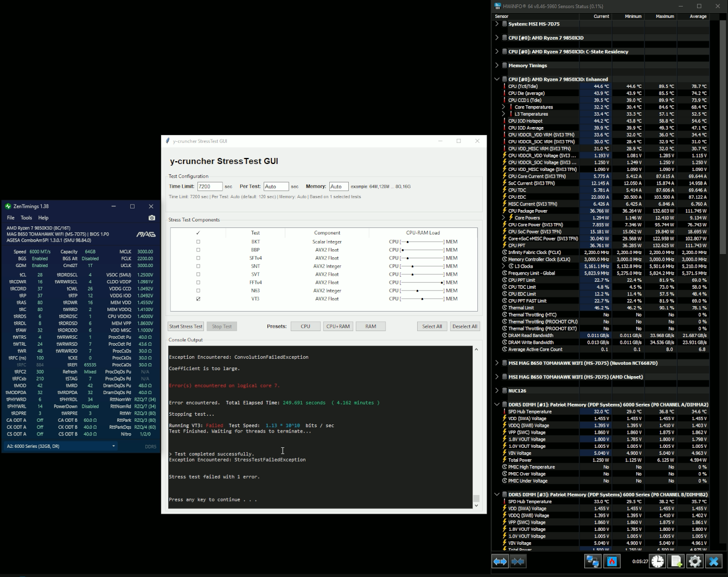Click the flame chip icon in HWiNFO toolbar
Screen dimensions: 728x577
[x=612, y=561]
